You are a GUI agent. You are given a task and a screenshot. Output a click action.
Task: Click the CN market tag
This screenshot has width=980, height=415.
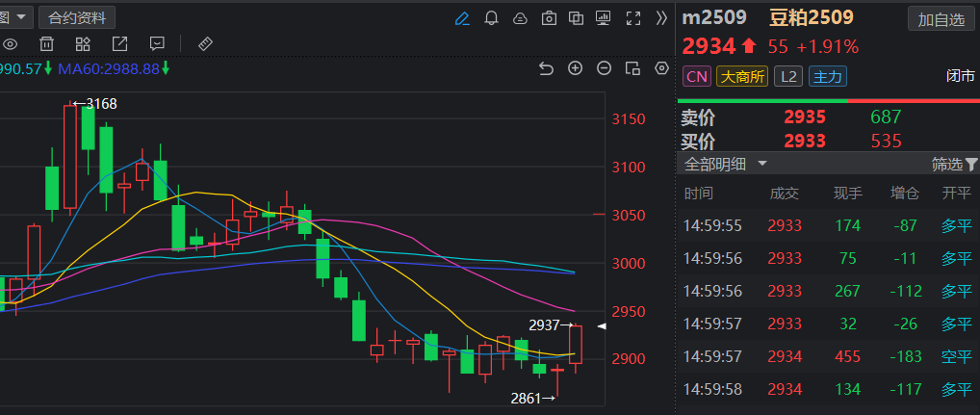coord(697,77)
